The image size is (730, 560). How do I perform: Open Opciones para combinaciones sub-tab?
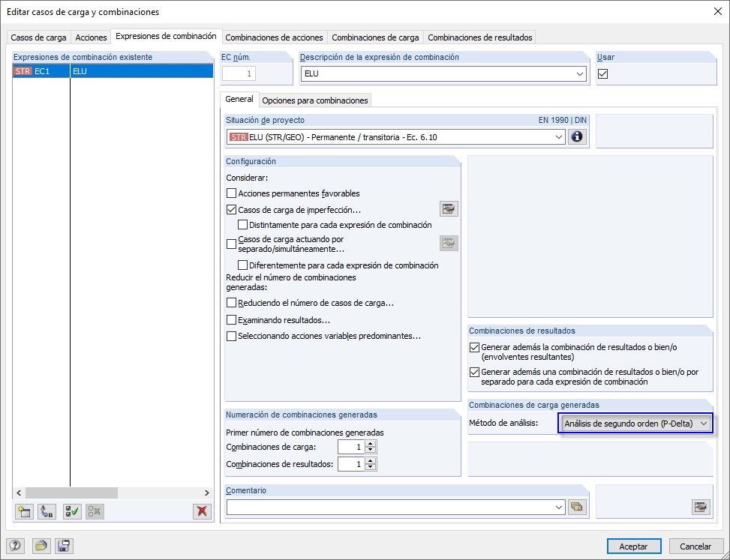315,100
